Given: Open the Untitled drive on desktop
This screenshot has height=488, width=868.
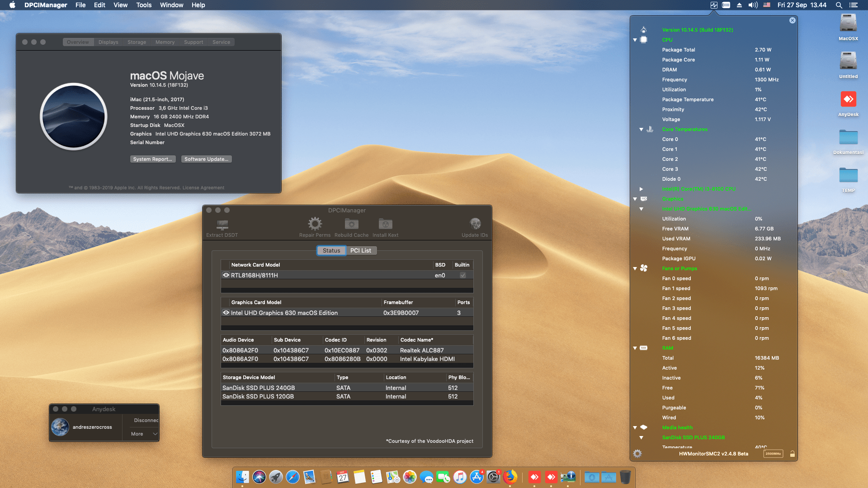Looking at the screenshot, I should 848,61.
